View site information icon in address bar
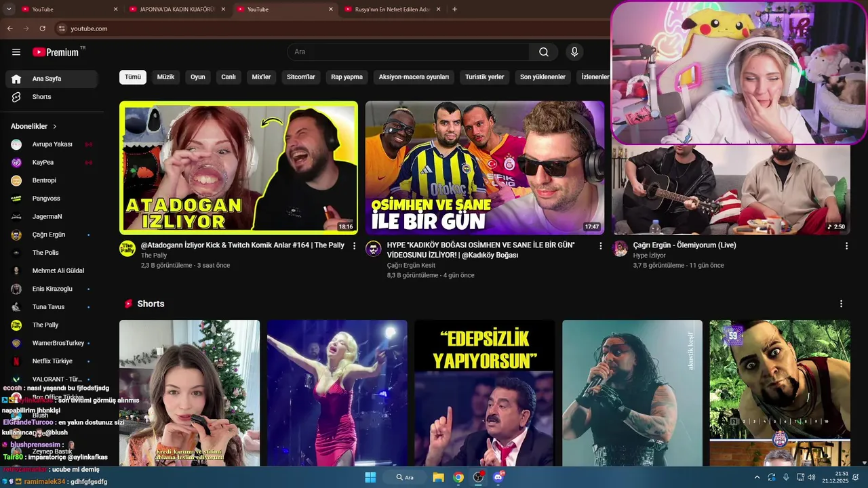 pos(62,28)
